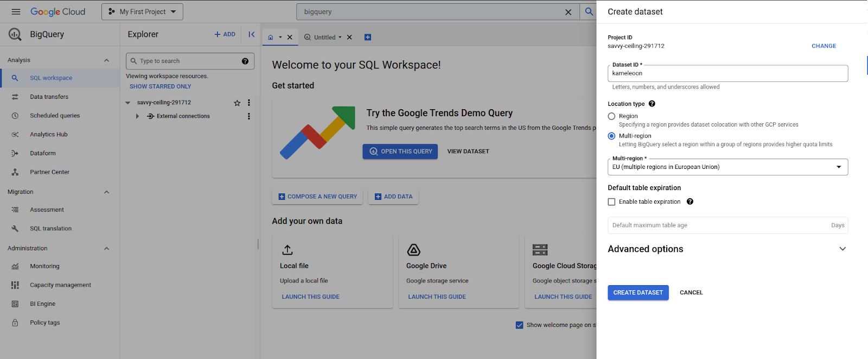Click the search help icon in Explorer
The width and height of the screenshot is (868, 359).
245,61
